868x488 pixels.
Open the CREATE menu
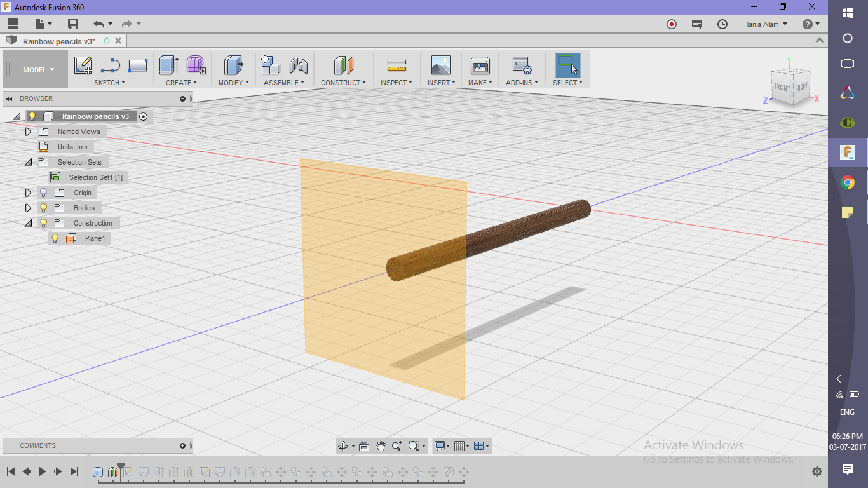click(x=181, y=83)
